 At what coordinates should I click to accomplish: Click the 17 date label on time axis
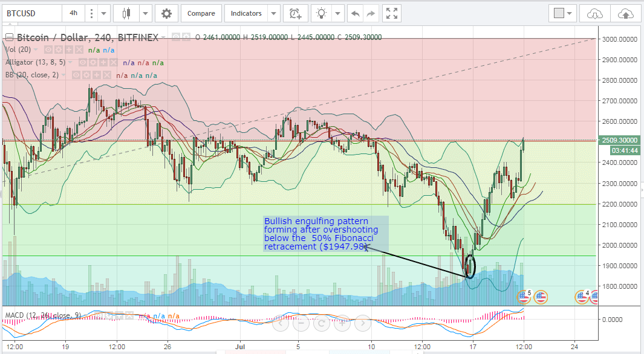473,347
